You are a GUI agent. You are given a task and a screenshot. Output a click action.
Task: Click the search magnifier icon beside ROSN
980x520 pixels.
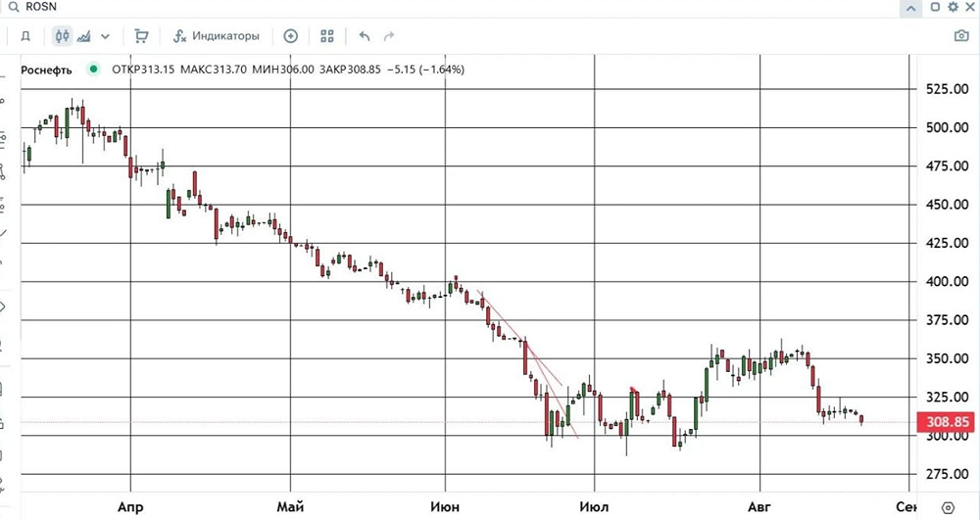13,7
